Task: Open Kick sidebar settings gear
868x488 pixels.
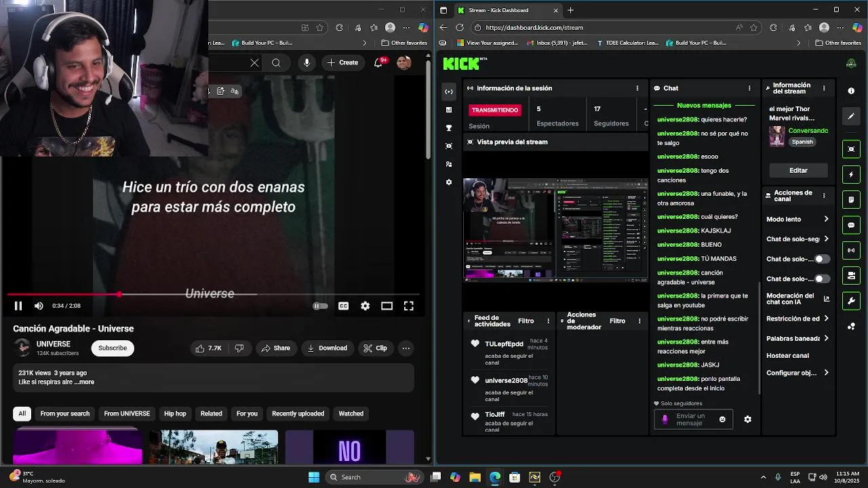Action: [x=449, y=182]
